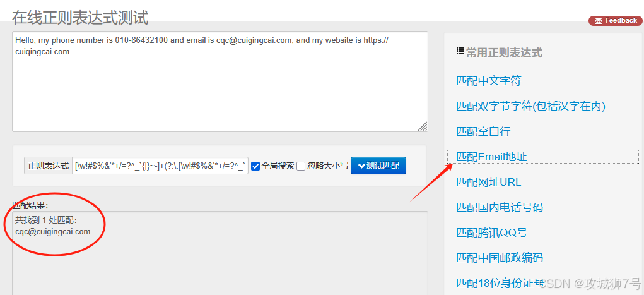Screen dimensions: 644x295
Task: Click the matched result cqc@cuiqingcai.com
Action: [x=52, y=232]
